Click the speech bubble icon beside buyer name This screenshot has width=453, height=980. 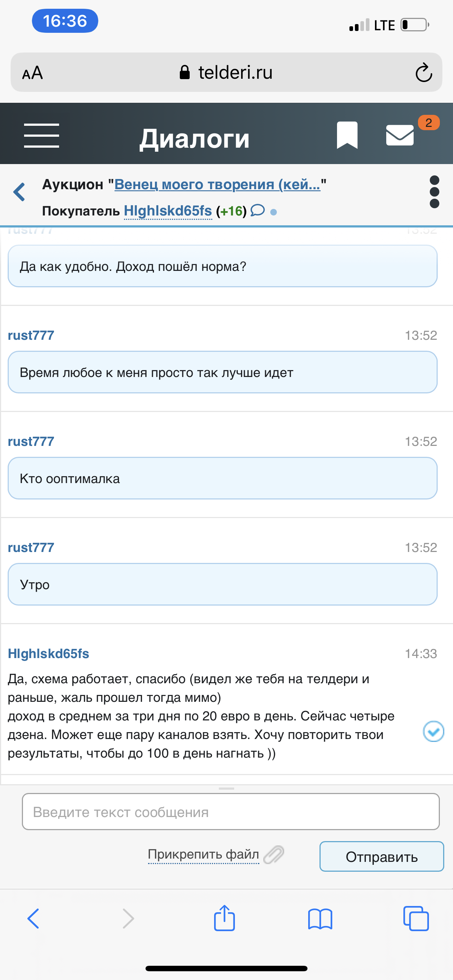[258, 210]
